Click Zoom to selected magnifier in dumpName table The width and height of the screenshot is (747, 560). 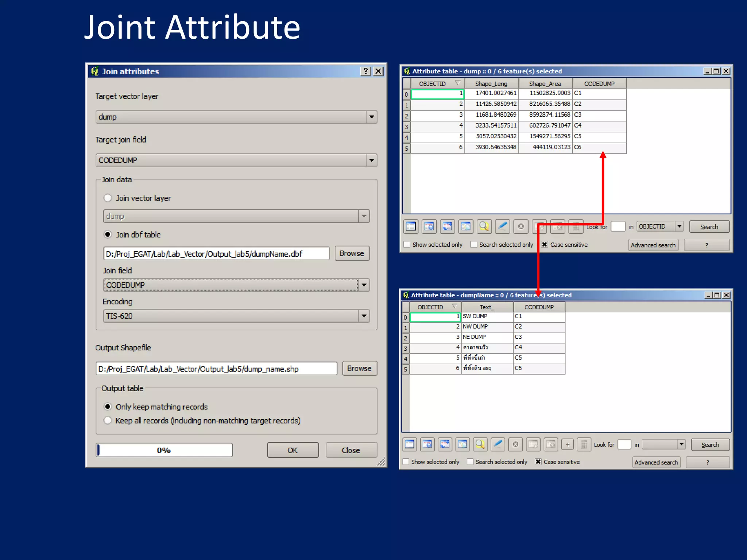(480, 444)
